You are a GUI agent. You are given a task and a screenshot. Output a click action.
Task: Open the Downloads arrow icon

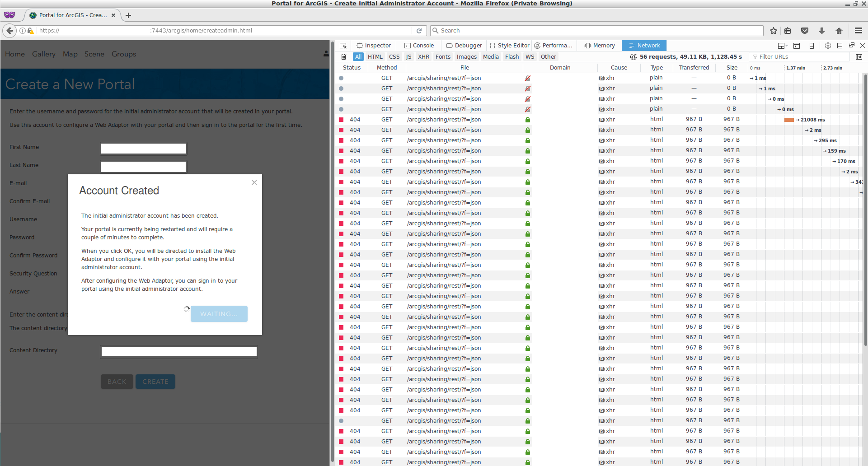[x=822, y=31]
